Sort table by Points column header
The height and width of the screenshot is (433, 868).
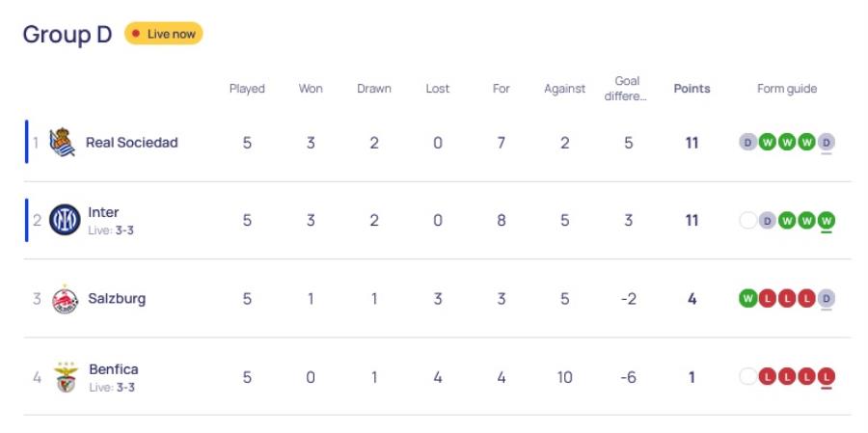point(692,89)
